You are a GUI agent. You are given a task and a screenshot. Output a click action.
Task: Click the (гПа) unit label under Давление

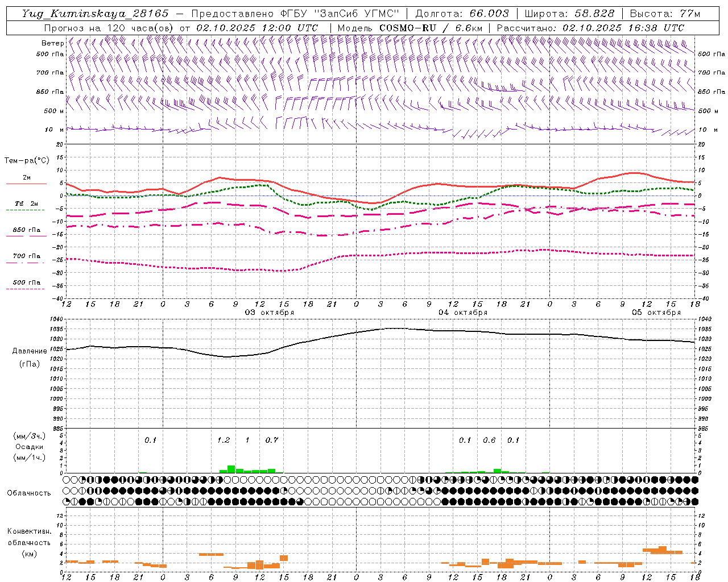[x=29, y=364]
